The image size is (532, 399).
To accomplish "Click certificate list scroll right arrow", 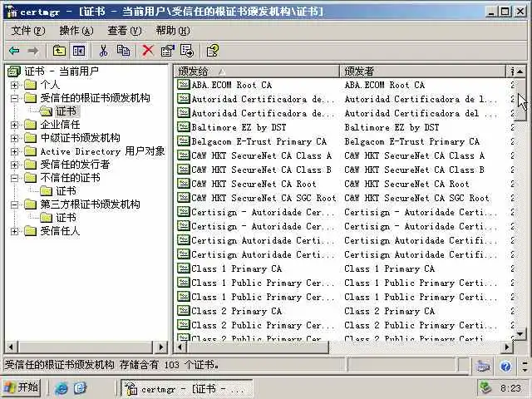I will (507, 347).
